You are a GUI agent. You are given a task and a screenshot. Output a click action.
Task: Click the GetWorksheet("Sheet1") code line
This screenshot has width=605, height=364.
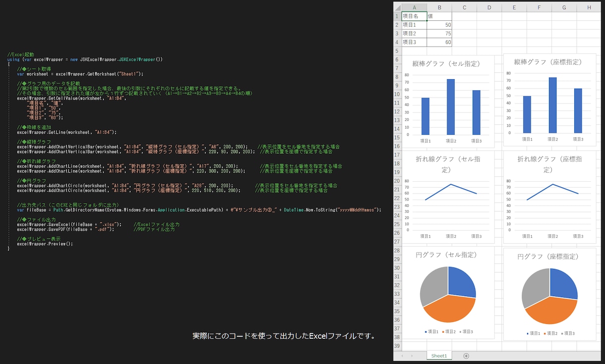80,74
